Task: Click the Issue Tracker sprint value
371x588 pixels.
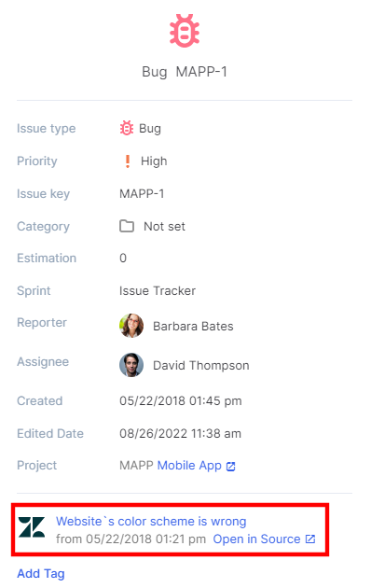Action: [x=158, y=290]
